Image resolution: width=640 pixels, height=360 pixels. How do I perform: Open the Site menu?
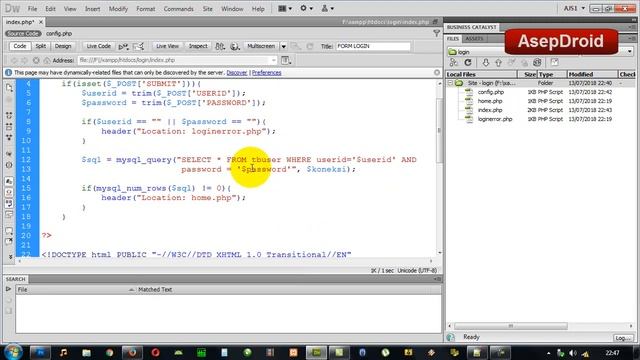tap(207, 9)
